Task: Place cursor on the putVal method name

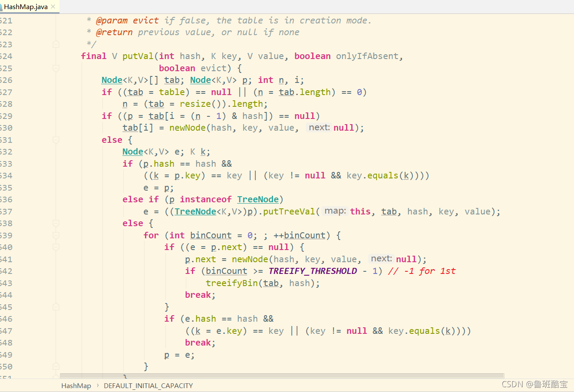Action: click(138, 56)
